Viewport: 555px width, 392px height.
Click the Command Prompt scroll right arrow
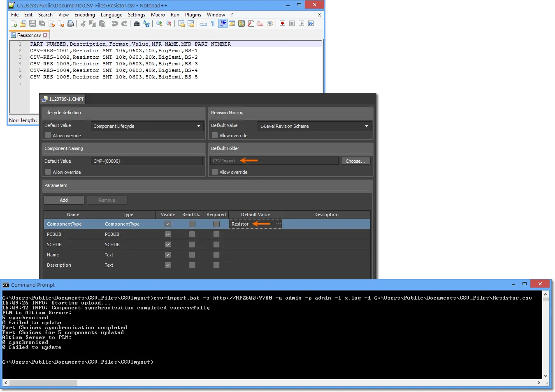pos(539,383)
